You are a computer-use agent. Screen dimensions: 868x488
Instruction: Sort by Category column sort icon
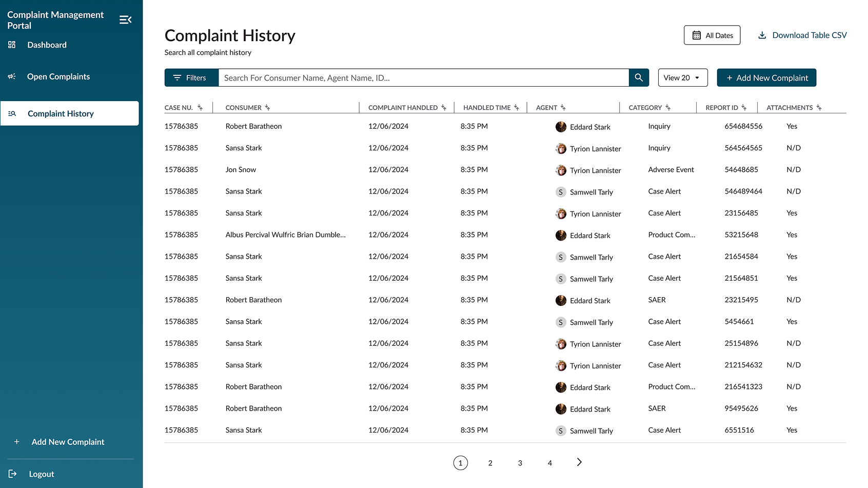pos(668,108)
